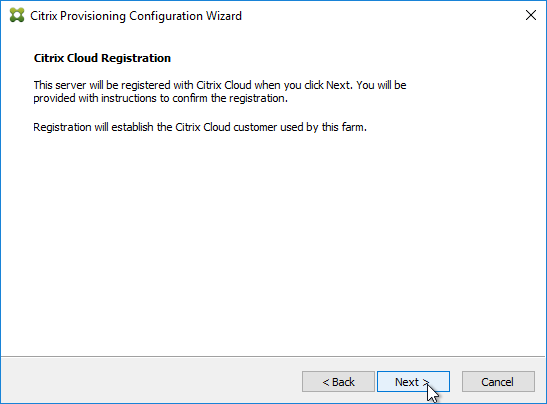The image size is (547, 404).
Task: Click the 'Citrix Provisioning Configuration Wizard' title text
Action: 136,16
